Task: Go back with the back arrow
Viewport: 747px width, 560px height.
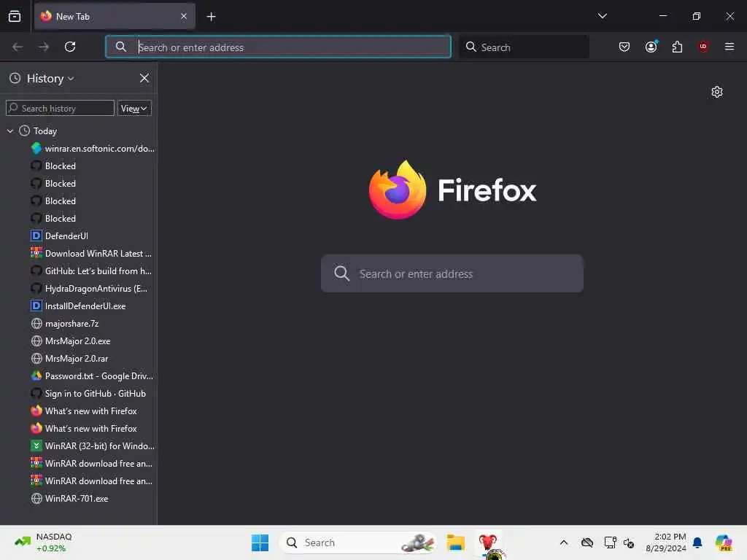Action: click(x=18, y=47)
